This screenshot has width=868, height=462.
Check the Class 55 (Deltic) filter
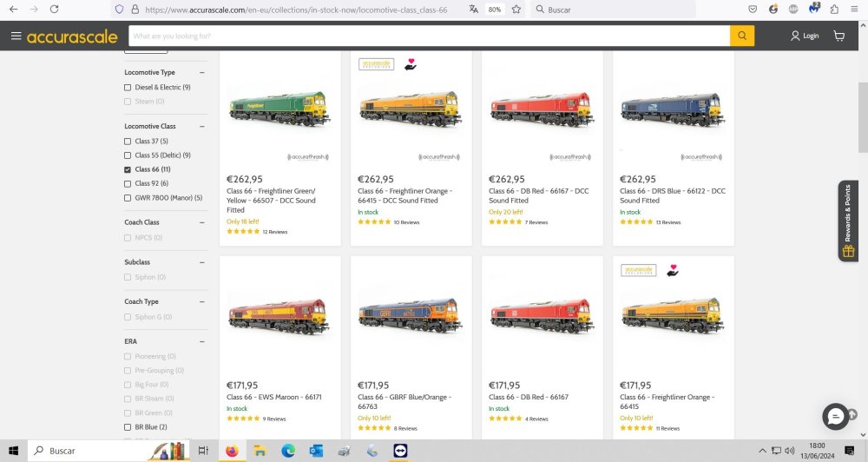point(128,155)
